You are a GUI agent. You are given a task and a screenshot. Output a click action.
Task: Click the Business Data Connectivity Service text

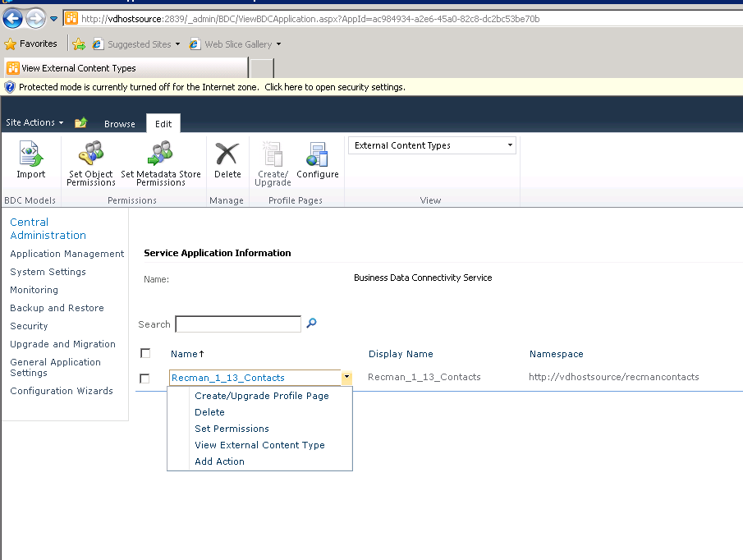(x=423, y=278)
